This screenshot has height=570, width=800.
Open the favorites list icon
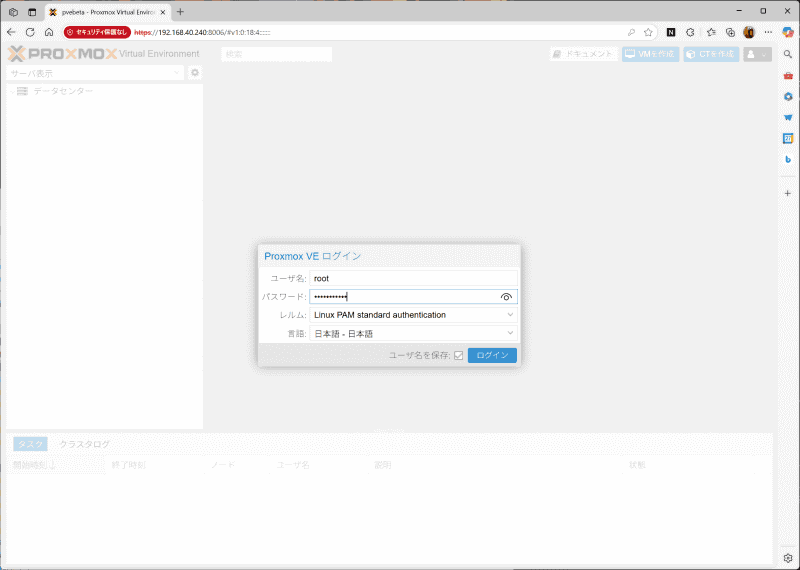coord(711,32)
